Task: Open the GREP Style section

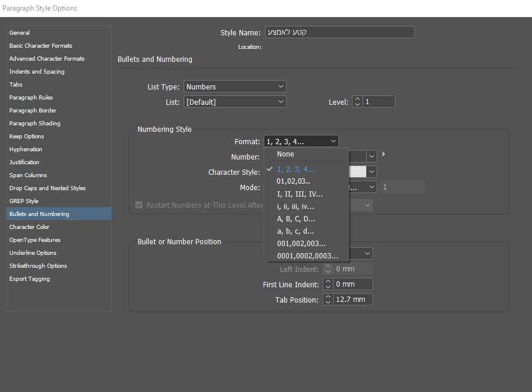Action: click(24, 201)
